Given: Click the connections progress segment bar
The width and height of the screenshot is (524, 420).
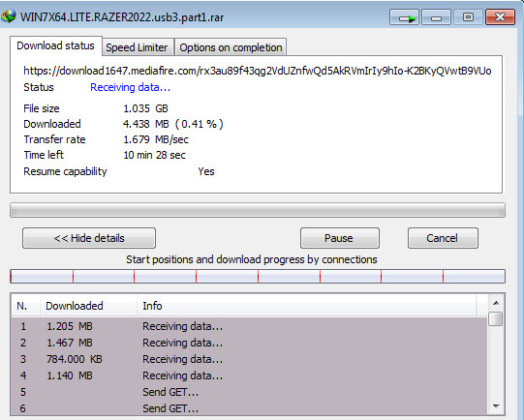Looking at the screenshot, I should (x=258, y=277).
